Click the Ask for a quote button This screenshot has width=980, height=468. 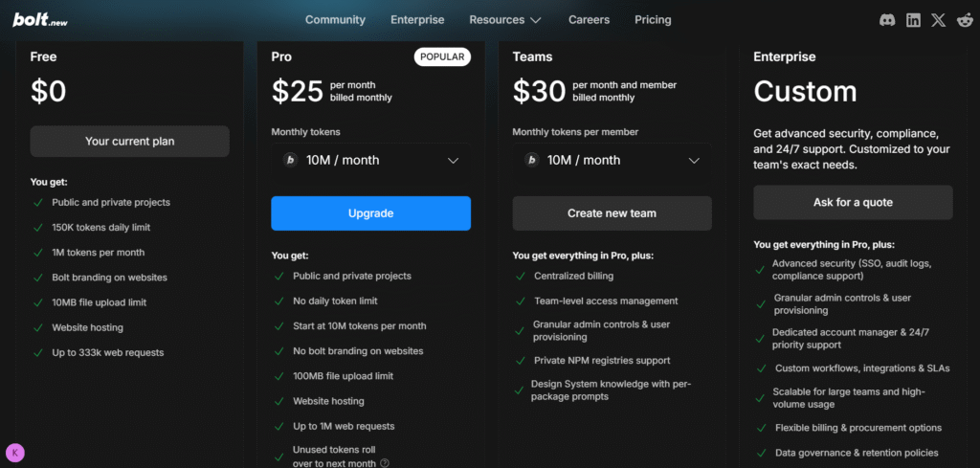pos(853,202)
